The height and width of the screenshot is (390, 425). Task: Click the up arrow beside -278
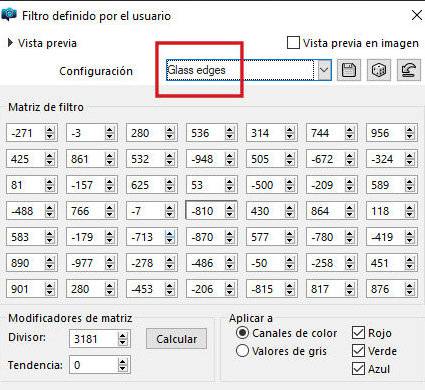(170, 260)
